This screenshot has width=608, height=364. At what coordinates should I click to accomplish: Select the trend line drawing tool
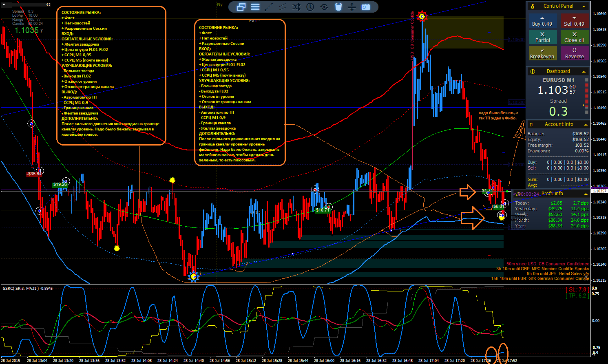pyautogui.click(x=269, y=7)
